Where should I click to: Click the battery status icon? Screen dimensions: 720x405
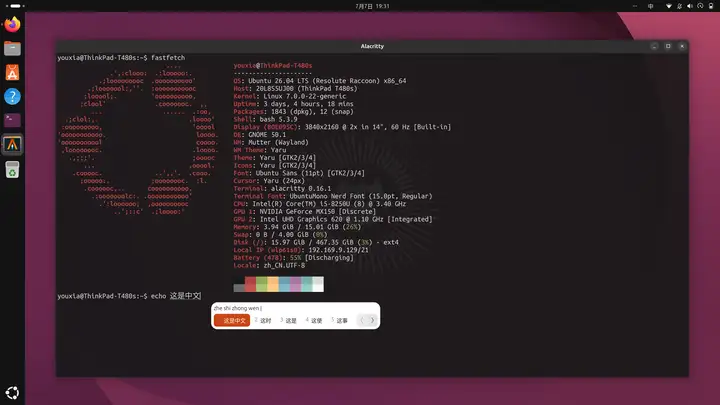pyautogui.click(x=711, y=6)
